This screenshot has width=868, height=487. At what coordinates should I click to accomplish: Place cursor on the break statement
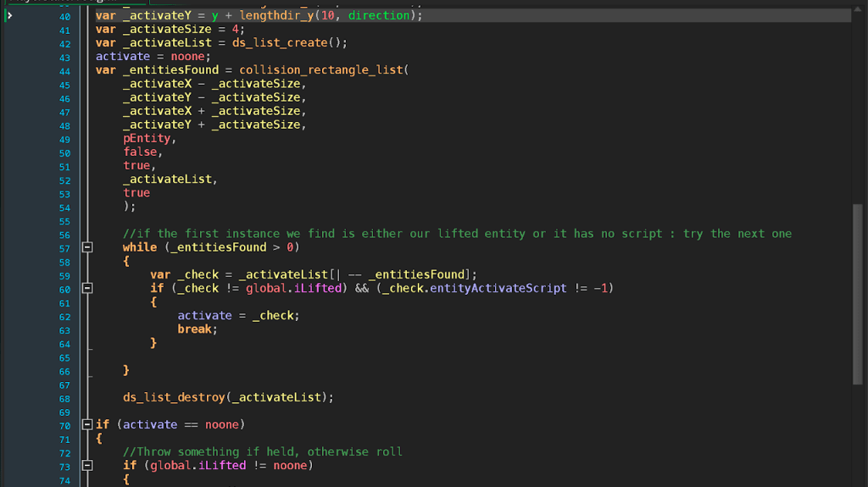tap(195, 329)
